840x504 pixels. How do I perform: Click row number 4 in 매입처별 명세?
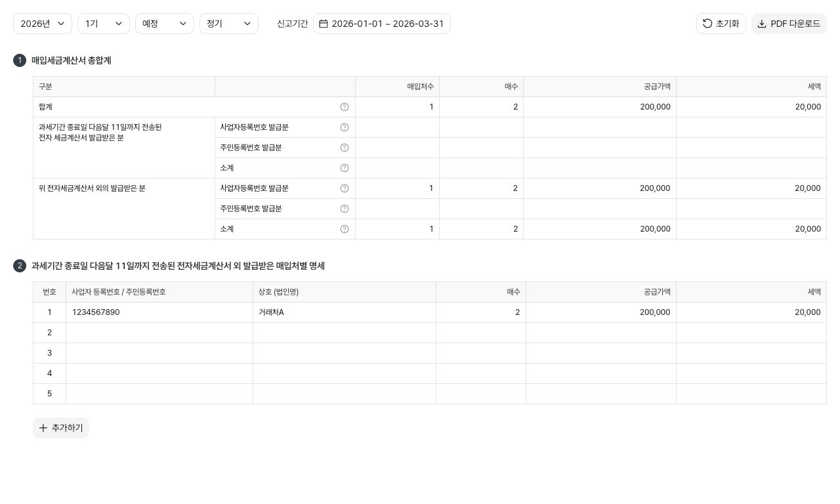pos(49,373)
